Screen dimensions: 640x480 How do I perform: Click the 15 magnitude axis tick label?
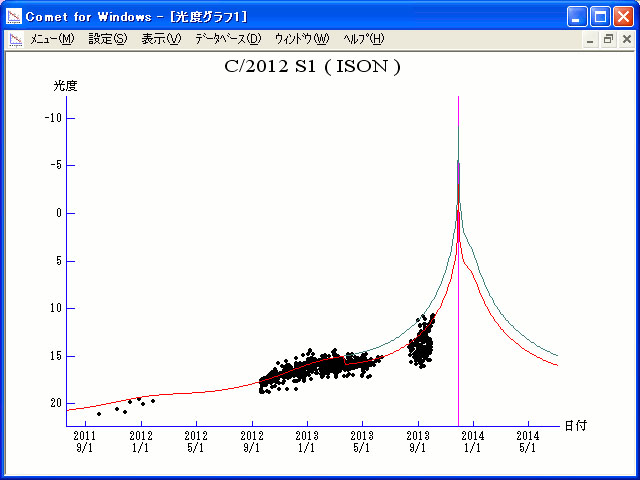56,356
